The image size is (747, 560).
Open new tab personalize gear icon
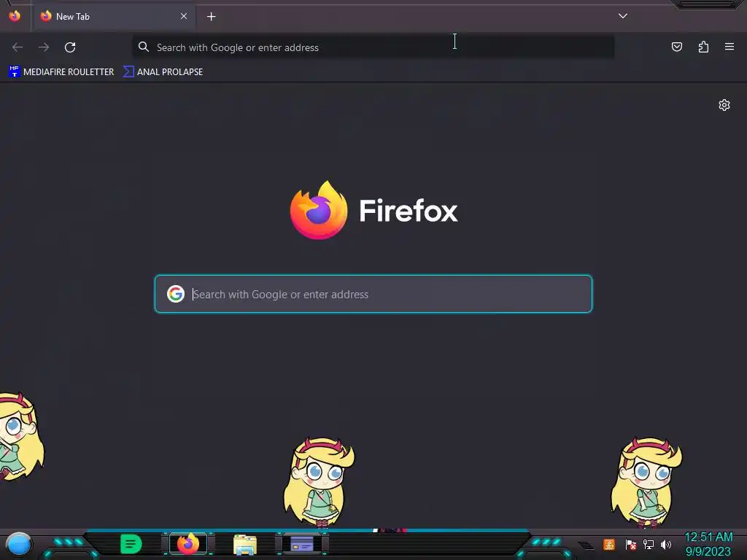tap(724, 105)
